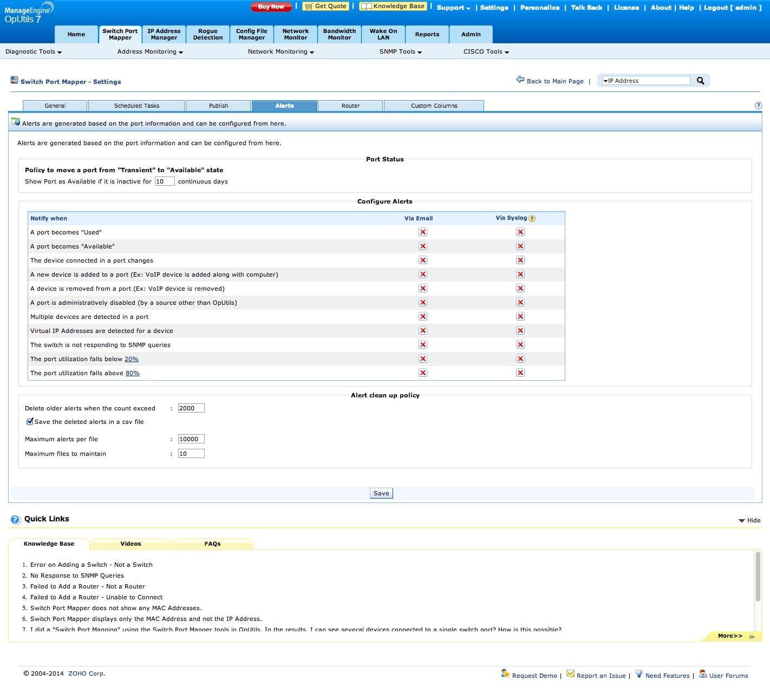Click the 20% utilization threshold link
Viewport: 770px width, 700px height.
(132, 359)
